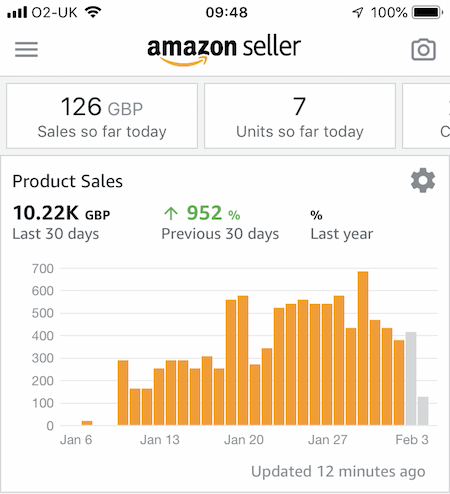Viewport: 450px width, 494px height.
Task: Select the Last 30 days metric
Action: pyautogui.click(x=61, y=222)
